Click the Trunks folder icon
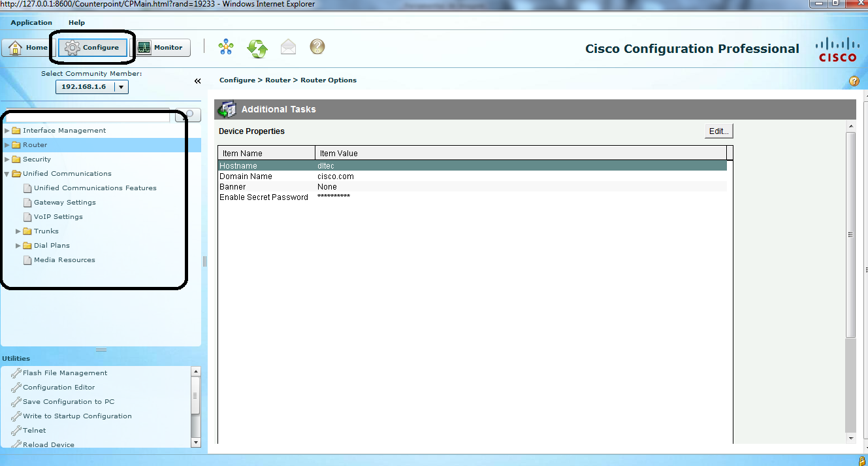The width and height of the screenshot is (868, 466). pos(27,231)
